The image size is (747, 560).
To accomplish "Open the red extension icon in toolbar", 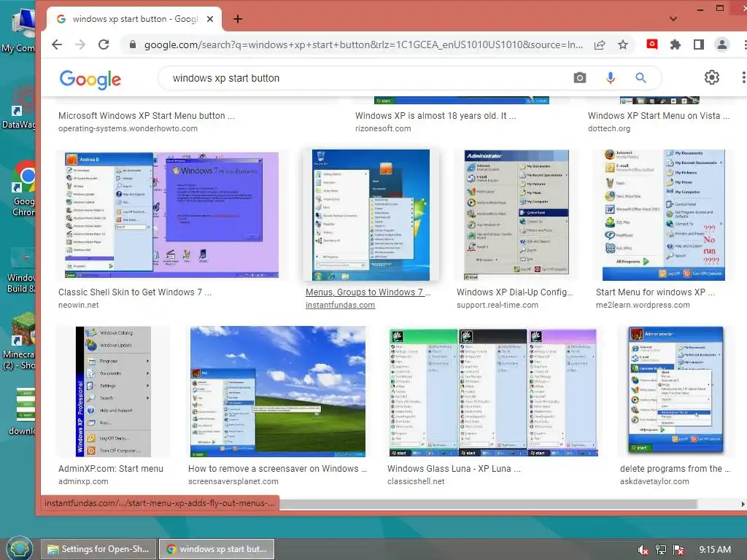I will [x=652, y=44].
